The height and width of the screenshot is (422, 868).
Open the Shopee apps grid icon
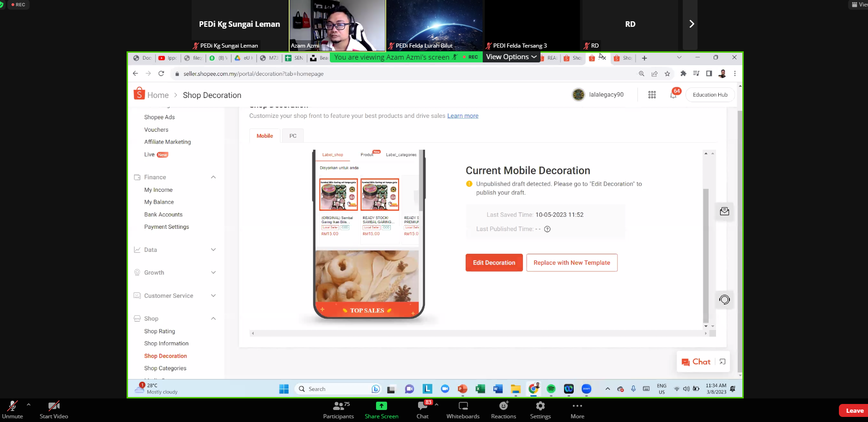pyautogui.click(x=652, y=95)
